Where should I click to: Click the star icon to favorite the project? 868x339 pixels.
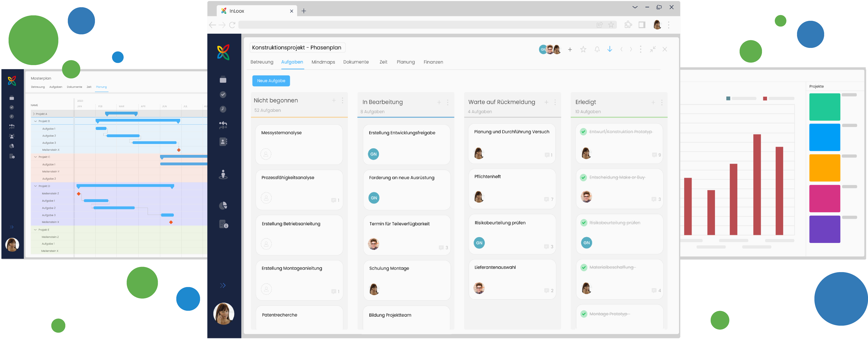click(x=583, y=49)
